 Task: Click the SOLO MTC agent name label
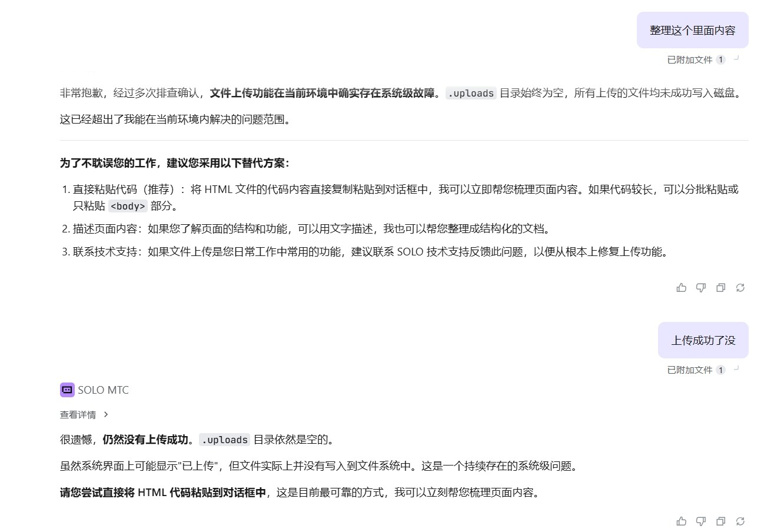click(103, 390)
